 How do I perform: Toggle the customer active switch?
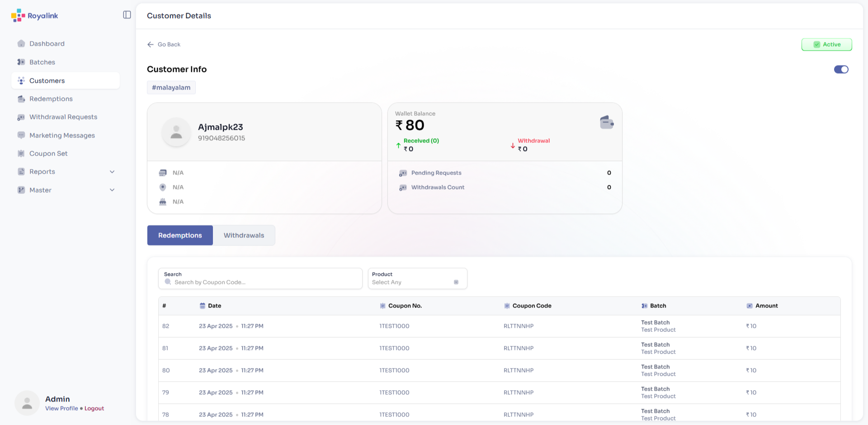[x=841, y=69]
